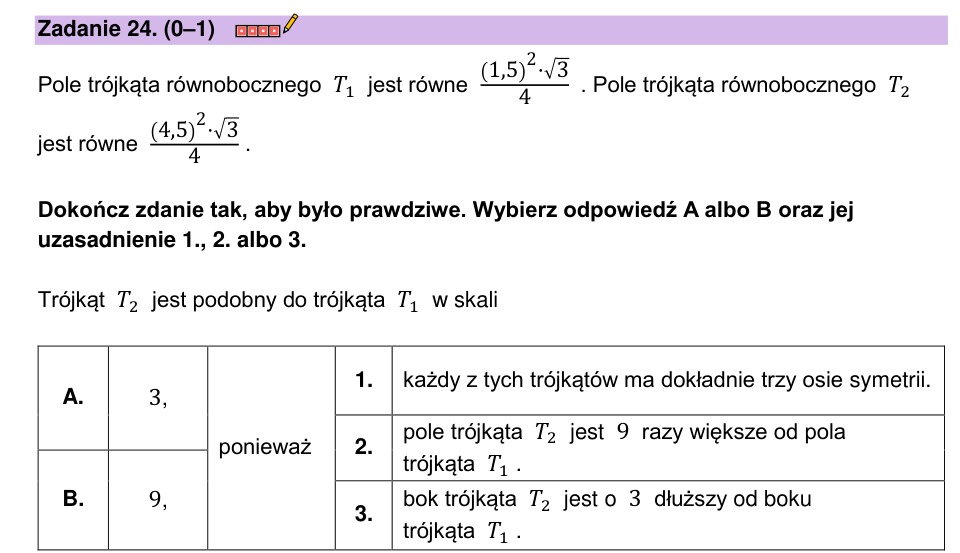The height and width of the screenshot is (553, 960).
Task: Select answer cell A.
Action: coord(73,397)
